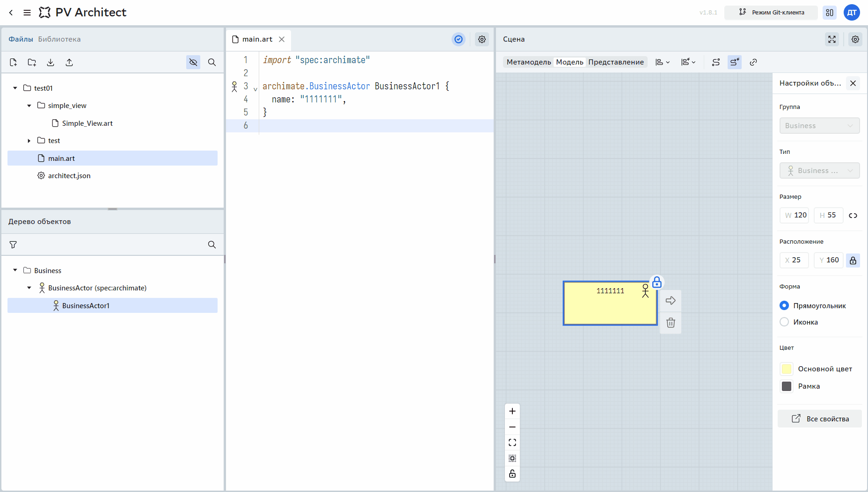
Task: Open the Основной цвет yellow swatch
Action: tap(787, 369)
